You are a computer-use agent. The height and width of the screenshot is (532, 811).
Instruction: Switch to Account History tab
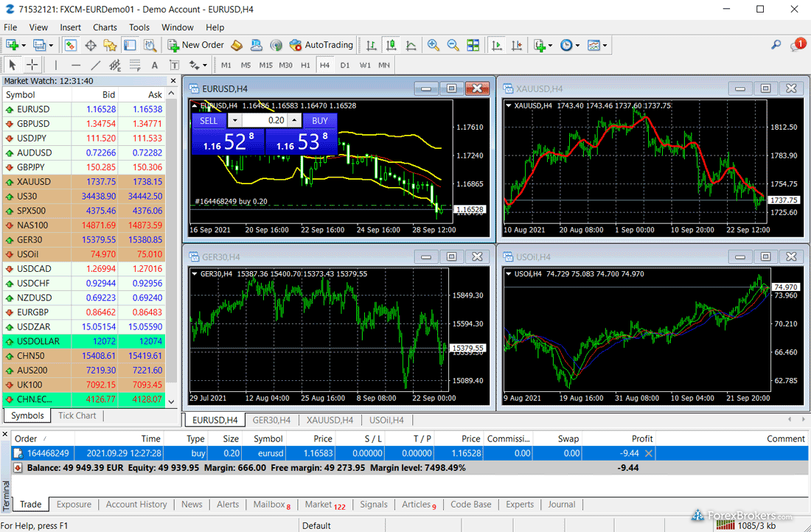tap(136, 505)
